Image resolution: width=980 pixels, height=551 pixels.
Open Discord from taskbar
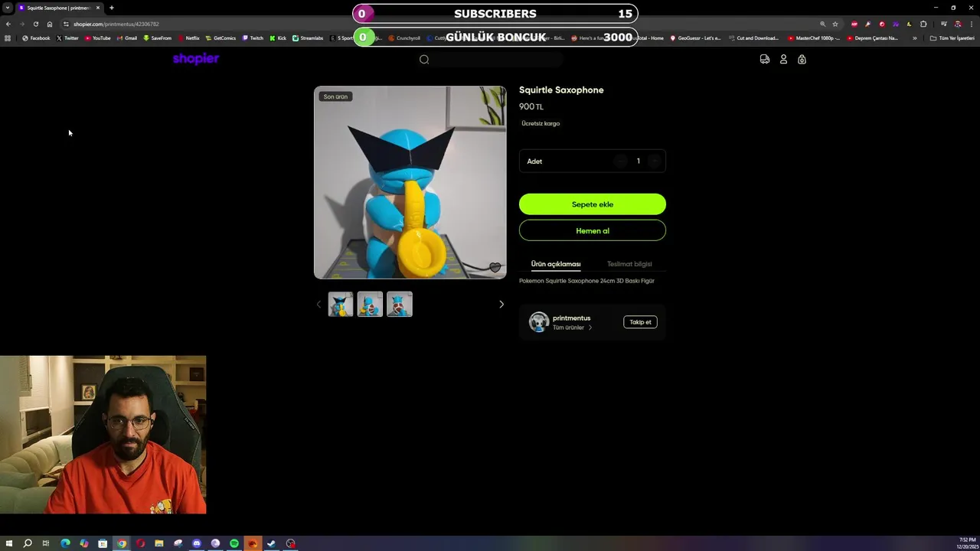point(197,543)
